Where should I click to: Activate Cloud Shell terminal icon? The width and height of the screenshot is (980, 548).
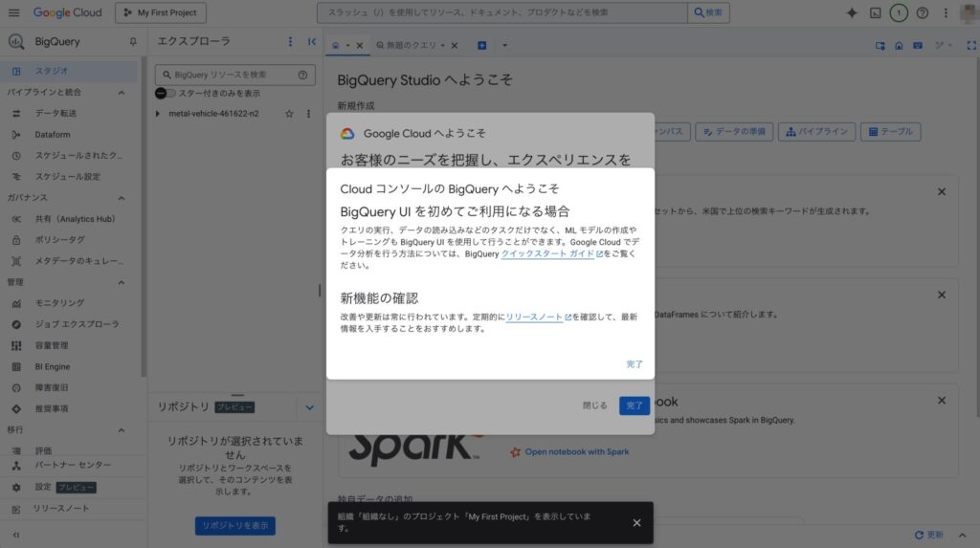tap(875, 12)
